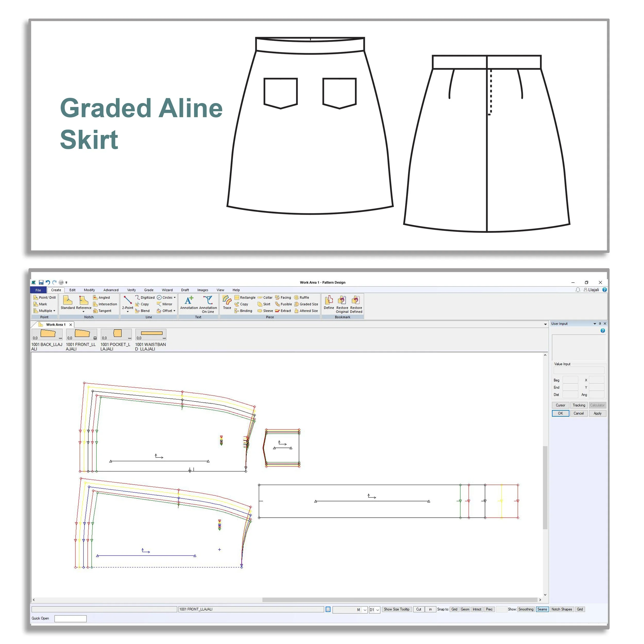Open the D1 combo box

[x=374, y=610]
